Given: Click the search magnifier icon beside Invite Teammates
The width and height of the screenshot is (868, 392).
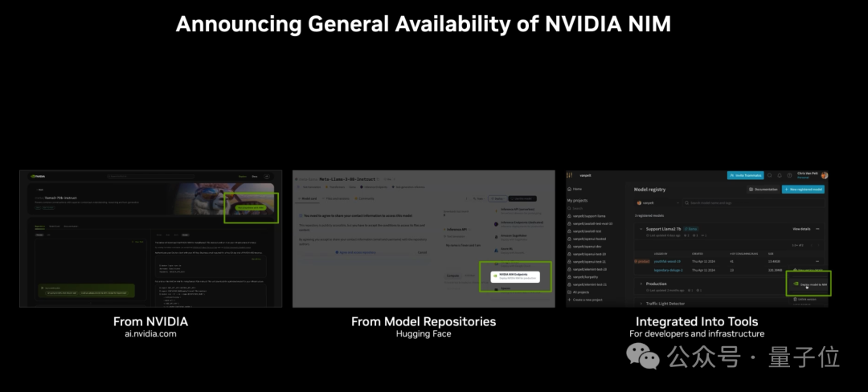Looking at the screenshot, I should click(x=768, y=175).
